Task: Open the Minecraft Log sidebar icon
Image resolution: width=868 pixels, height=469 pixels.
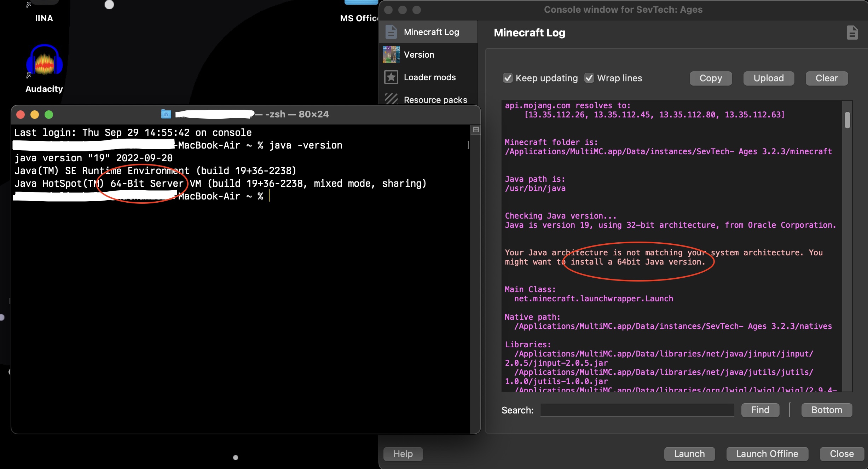Action: pyautogui.click(x=391, y=31)
